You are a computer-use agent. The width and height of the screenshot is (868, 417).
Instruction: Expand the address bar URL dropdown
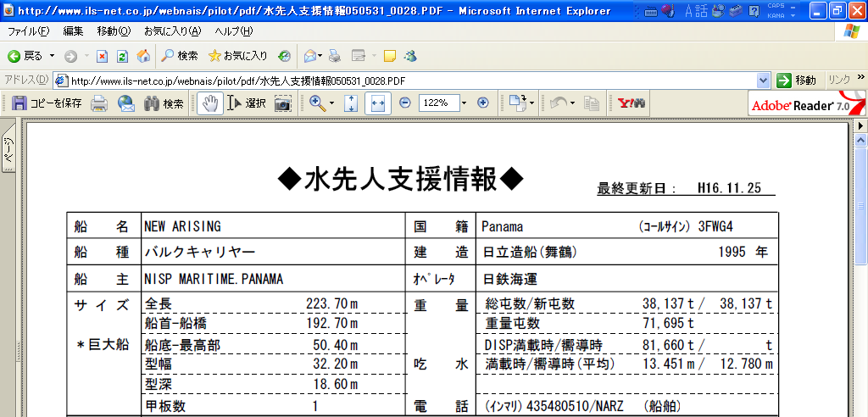pos(764,81)
